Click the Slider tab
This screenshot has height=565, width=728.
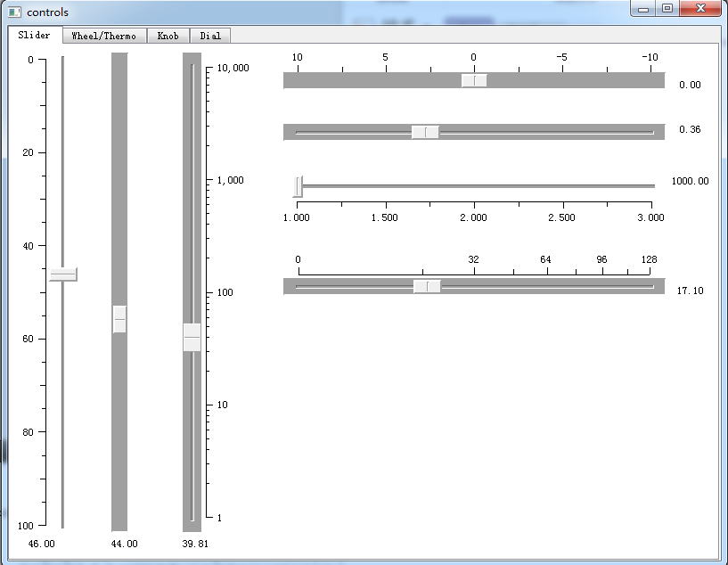tap(35, 35)
